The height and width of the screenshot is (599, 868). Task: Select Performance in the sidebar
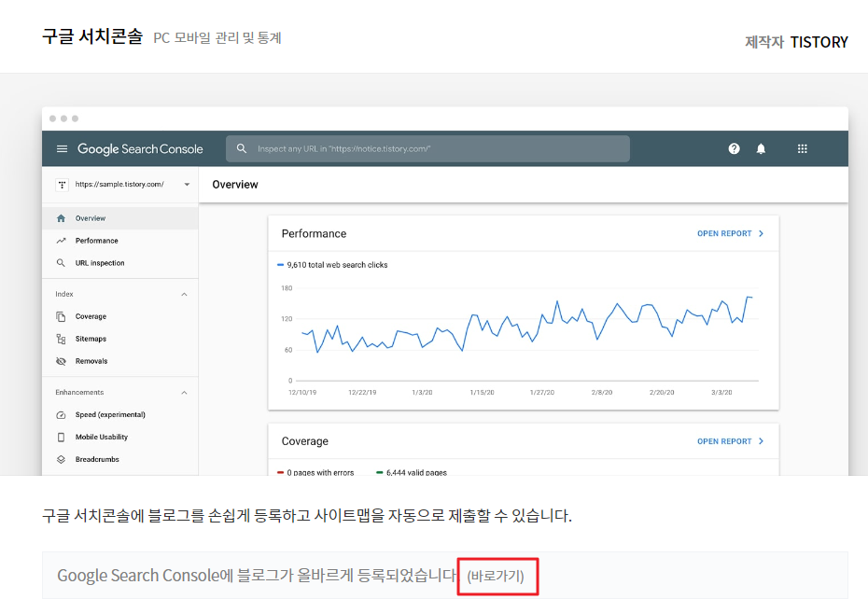pyautogui.click(x=120, y=241)
